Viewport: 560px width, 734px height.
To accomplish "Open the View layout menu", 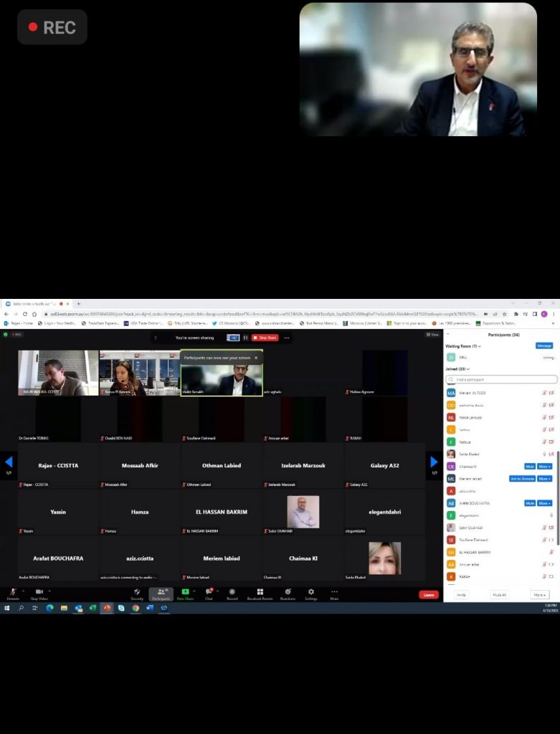I will [432, 334].
